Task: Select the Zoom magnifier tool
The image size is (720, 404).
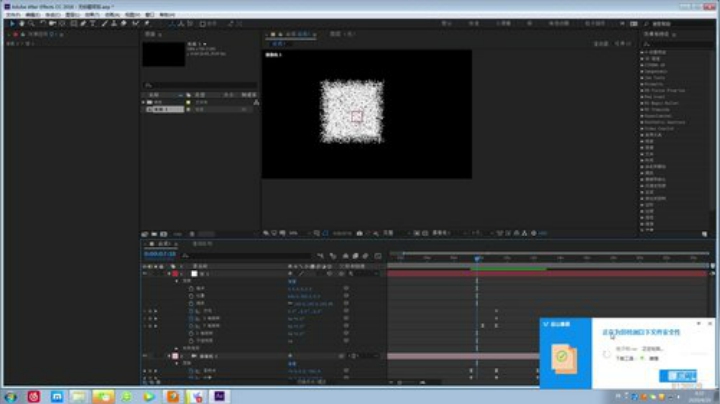Action: click(31, 23)
